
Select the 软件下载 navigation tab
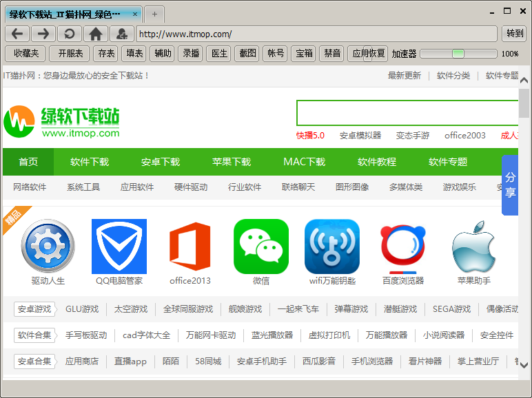click(x=90, y=162)
